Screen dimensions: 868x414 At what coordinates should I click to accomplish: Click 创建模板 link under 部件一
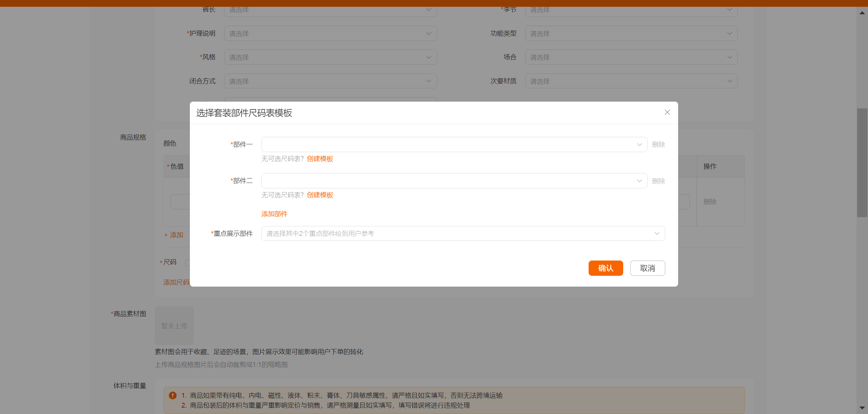[x=319, y=159]
